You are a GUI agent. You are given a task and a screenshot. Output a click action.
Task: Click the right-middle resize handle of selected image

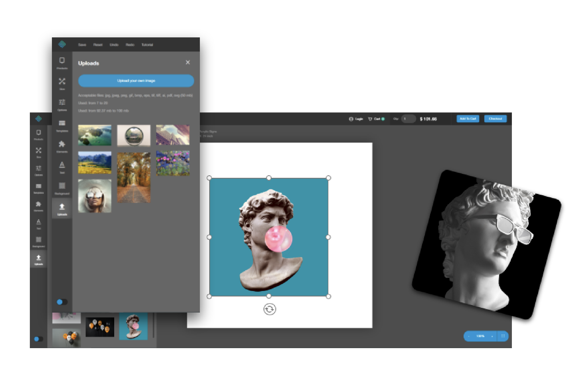coord(328,237)
